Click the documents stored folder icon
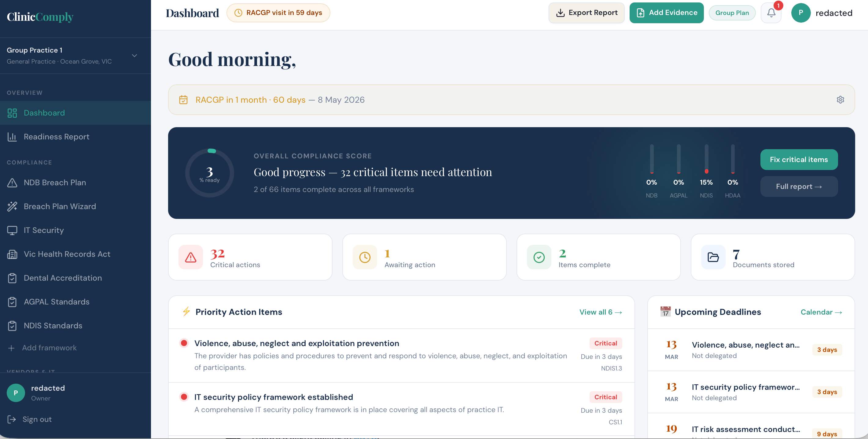868x439 pixels. coord(713,257)
